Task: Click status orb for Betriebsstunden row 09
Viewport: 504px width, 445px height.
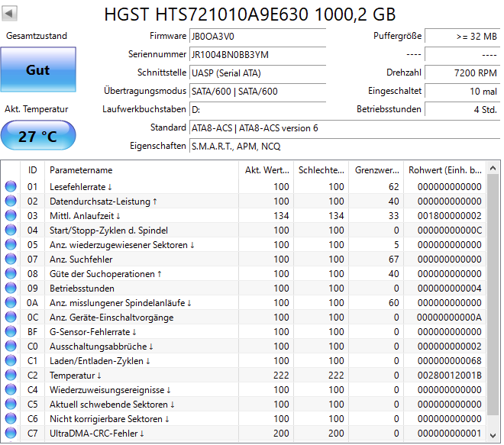Action: click(11, 288)
